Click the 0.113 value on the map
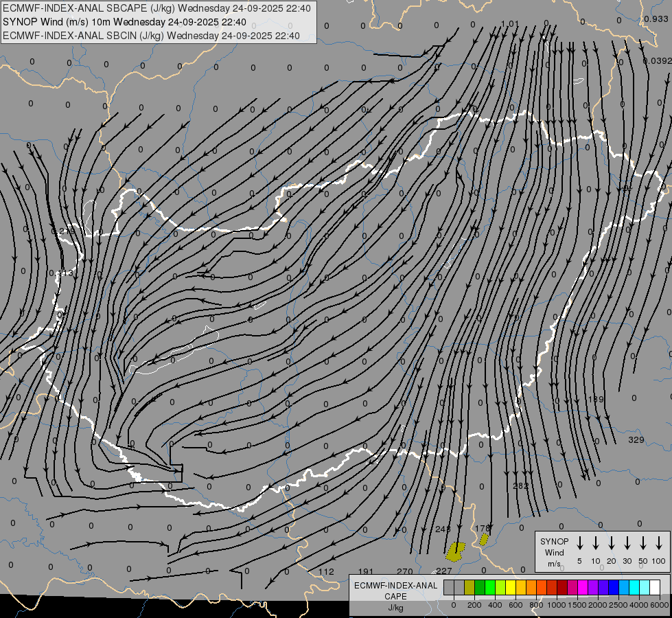Viewport: 672px width, 618px height. tap(61, 273)
